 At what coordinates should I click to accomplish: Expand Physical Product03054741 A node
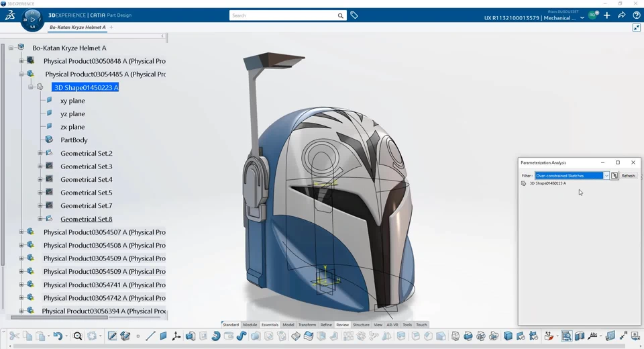pos(21,285)
